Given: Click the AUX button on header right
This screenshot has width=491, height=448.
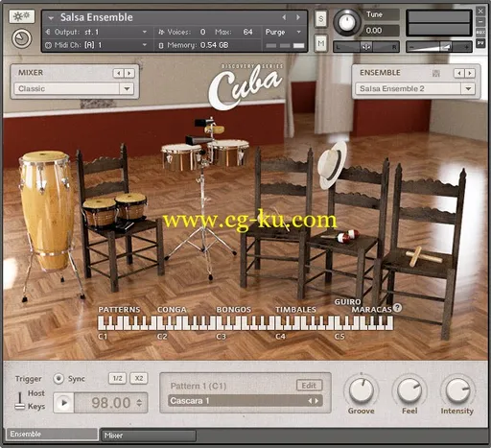Looking at the screenshot, I should click(480, 33).
